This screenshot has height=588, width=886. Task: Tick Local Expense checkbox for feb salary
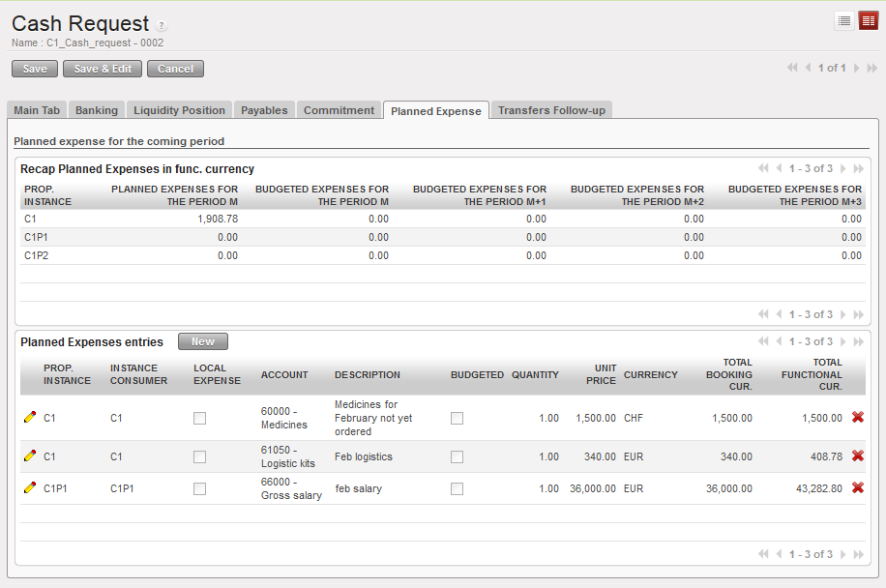[x=199, y=488]
